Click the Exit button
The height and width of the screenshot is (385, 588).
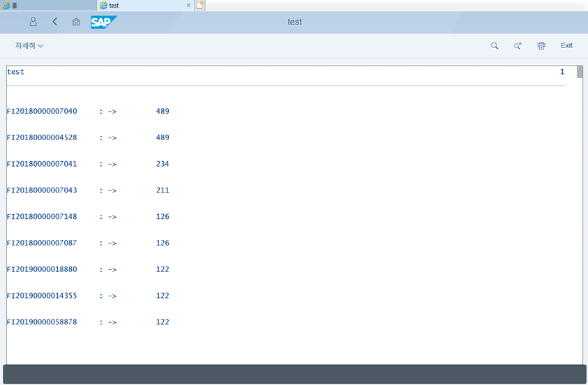566,45
